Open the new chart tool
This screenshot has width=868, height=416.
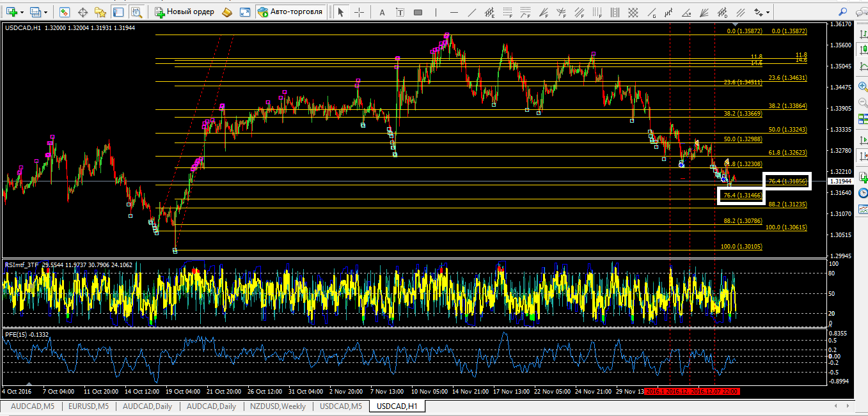point(11,12)
